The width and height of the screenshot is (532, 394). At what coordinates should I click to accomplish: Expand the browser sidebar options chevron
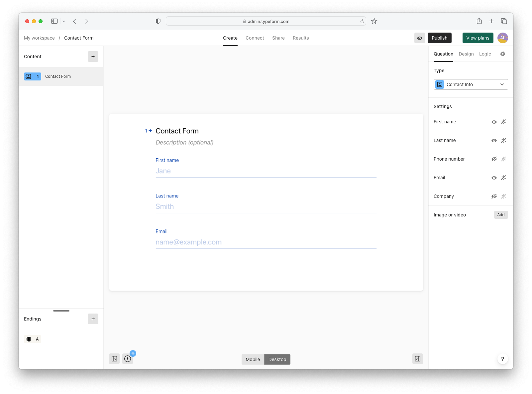pyautogui.click(x=64, y=21)
